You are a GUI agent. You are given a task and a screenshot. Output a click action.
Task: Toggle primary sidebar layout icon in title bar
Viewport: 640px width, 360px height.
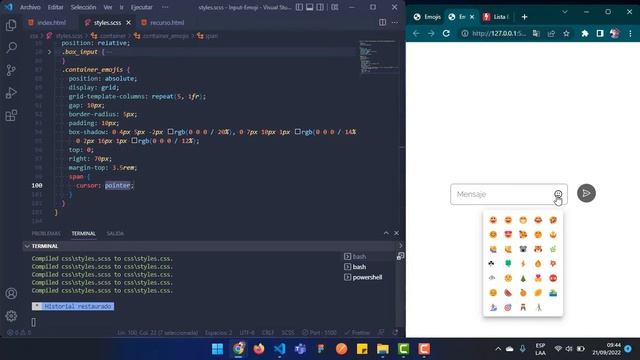point(300,7)
